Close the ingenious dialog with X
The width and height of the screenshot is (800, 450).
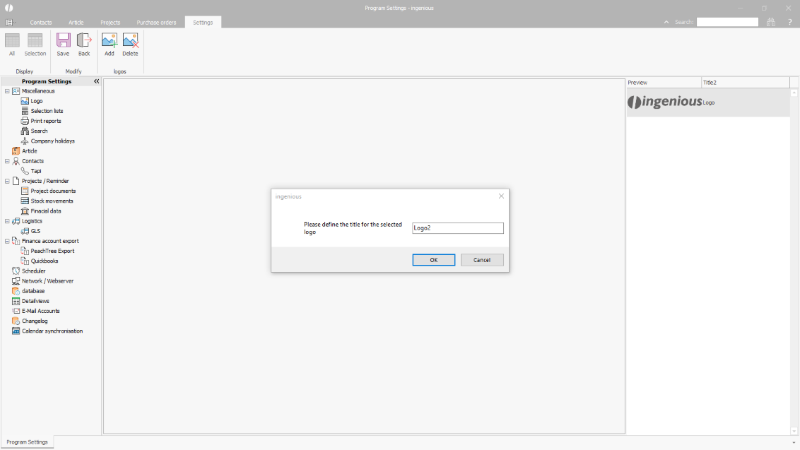[501, 196]
